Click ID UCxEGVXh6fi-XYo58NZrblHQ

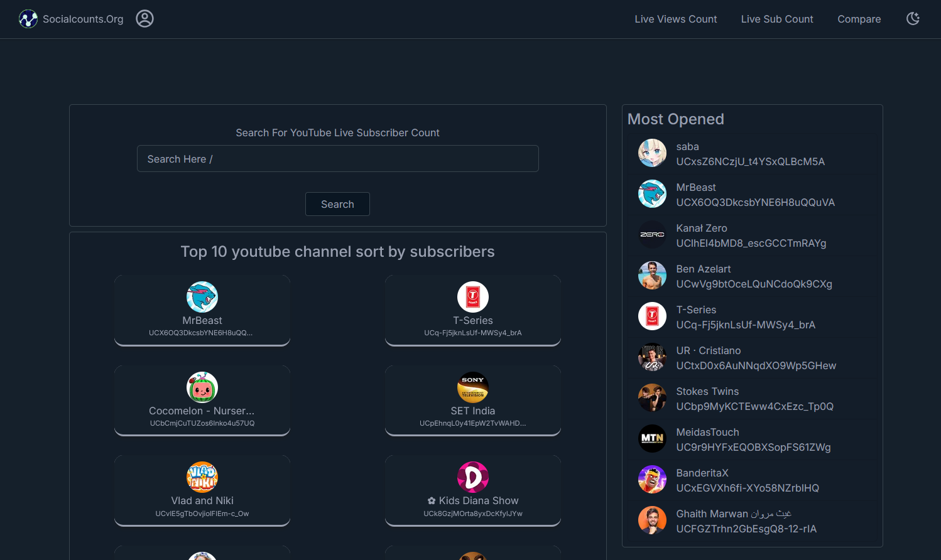748,488
